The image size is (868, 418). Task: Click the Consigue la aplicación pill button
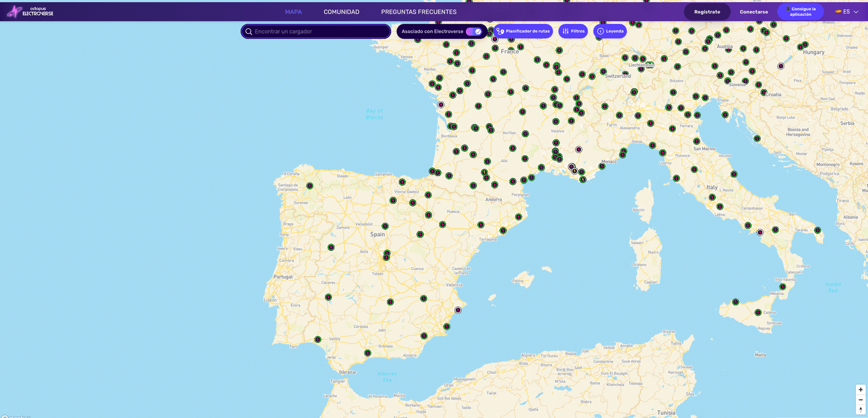(800, 11)
